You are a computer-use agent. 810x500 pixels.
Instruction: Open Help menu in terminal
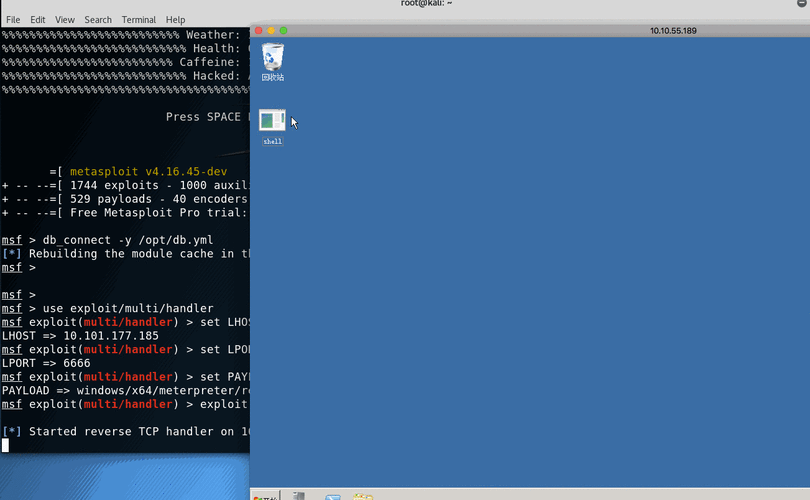[x=175, y=20]
